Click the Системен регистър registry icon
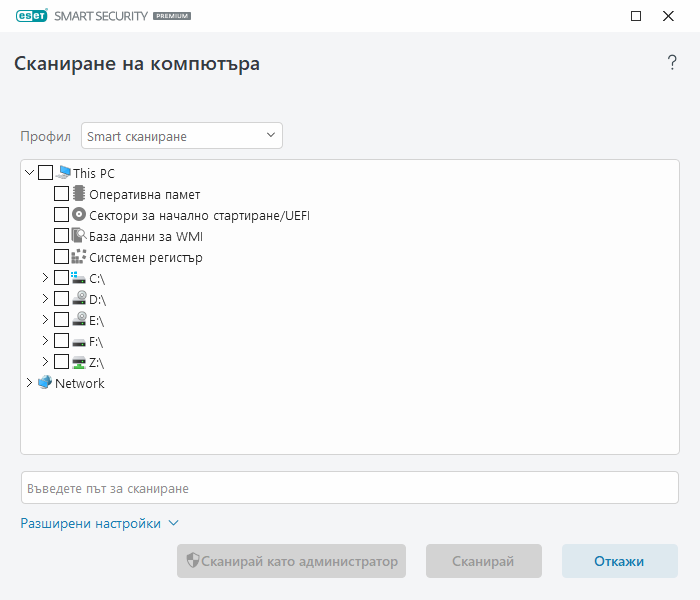The width and height of the screenshot is (700, 600). click(79, 257)
